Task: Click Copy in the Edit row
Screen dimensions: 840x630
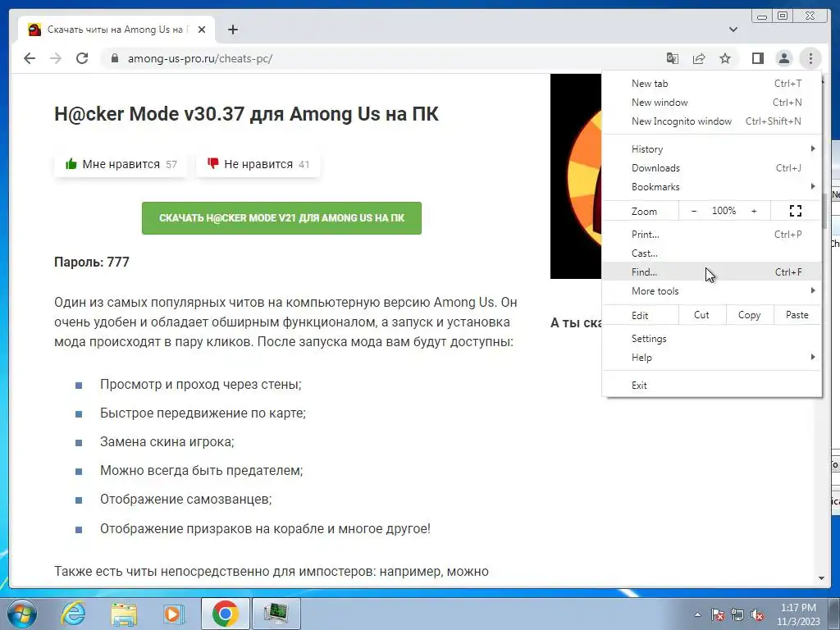Action: (x=750, y=315)
